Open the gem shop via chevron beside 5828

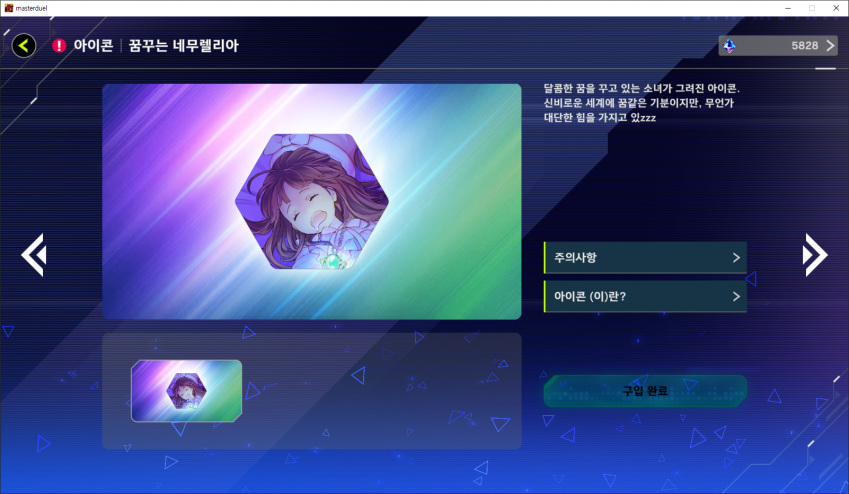830,46
